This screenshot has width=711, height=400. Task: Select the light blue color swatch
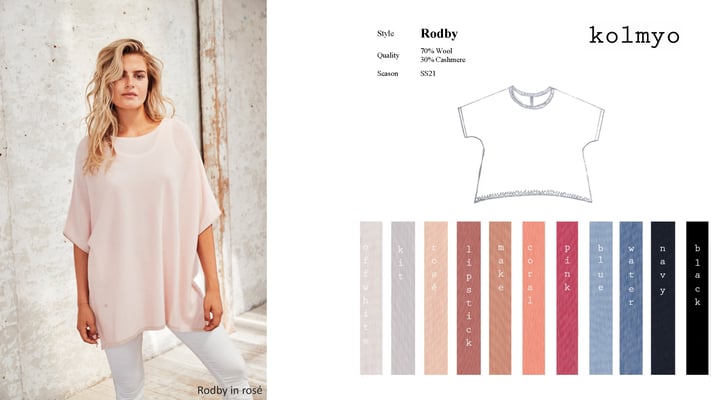(x=601, y=298)
